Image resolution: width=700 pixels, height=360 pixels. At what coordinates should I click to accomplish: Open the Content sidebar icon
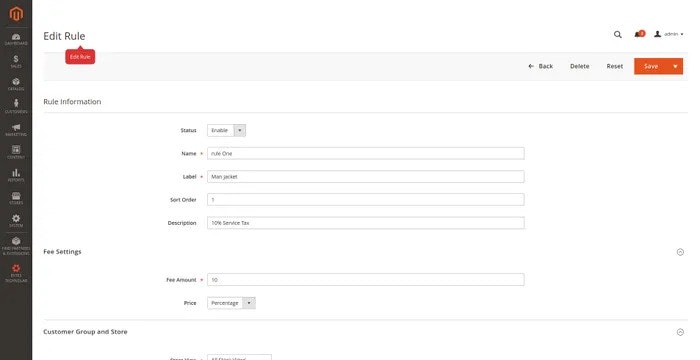(16, 152)
